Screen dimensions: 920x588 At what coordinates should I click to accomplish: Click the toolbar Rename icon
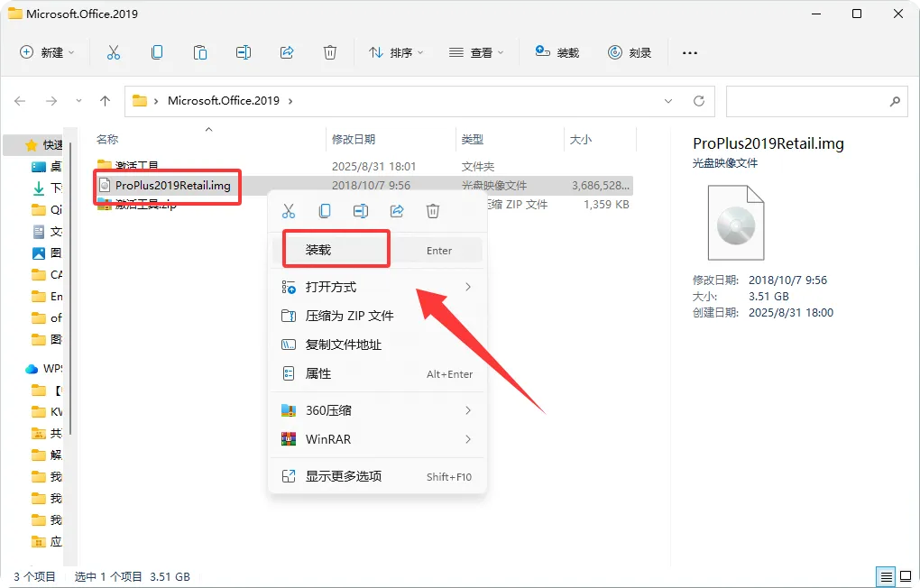point(244,53)
